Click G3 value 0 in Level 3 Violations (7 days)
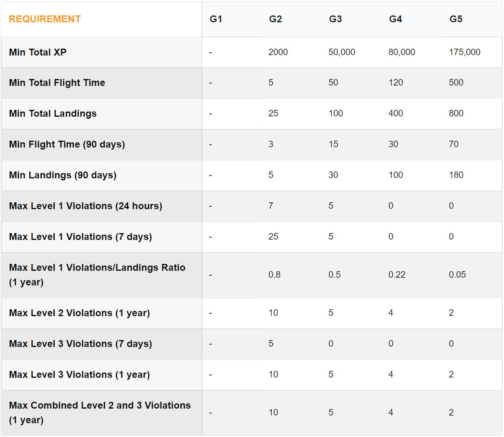Image resolution: width=504 pixels, height=437 pixels. pos(331,344)
